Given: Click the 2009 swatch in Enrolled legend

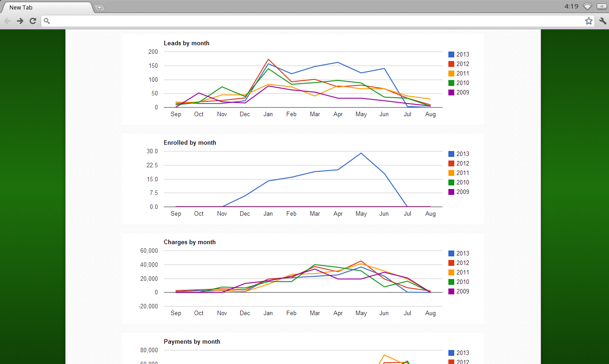Looking at the screenshot, I should 451,192.
